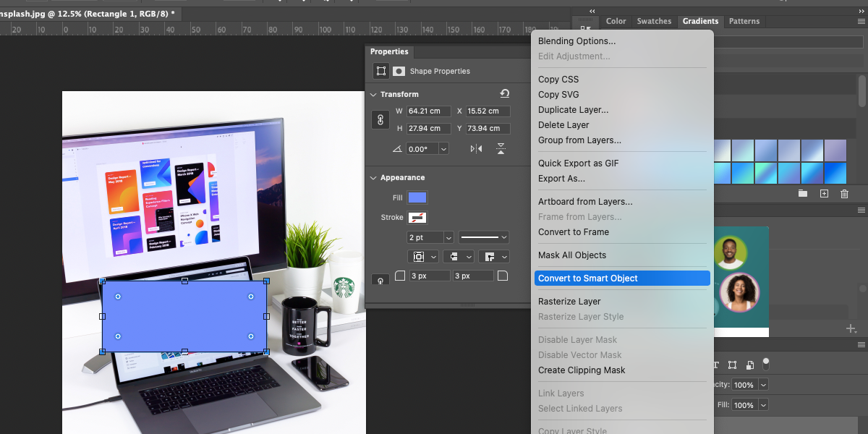868x434 pixels.
Task: Click the new gradient preset plus button
Action: (825, 193)
